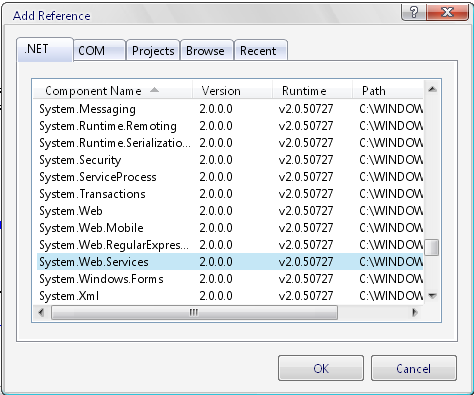Click the System.Xml row's runtime value
The width and height of the screenshot is (474, 395).
(306, 296)
